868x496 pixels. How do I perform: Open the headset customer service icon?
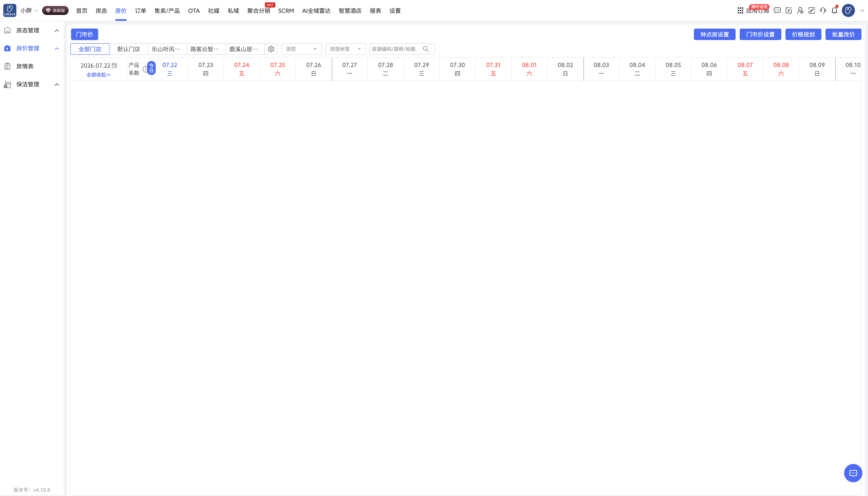tap(823, 11)
